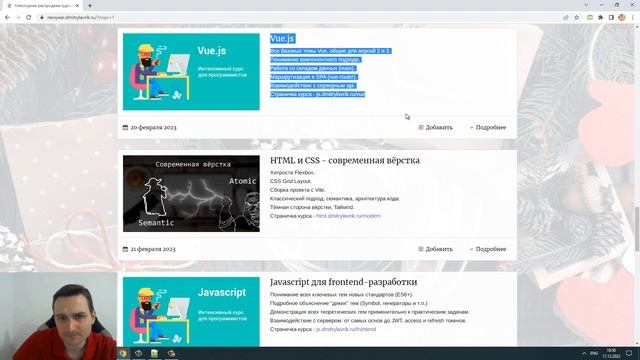The height and width of the screenshot is (360, 640).
Task: Open the green taskbar app icon
Action: [154, 353]
